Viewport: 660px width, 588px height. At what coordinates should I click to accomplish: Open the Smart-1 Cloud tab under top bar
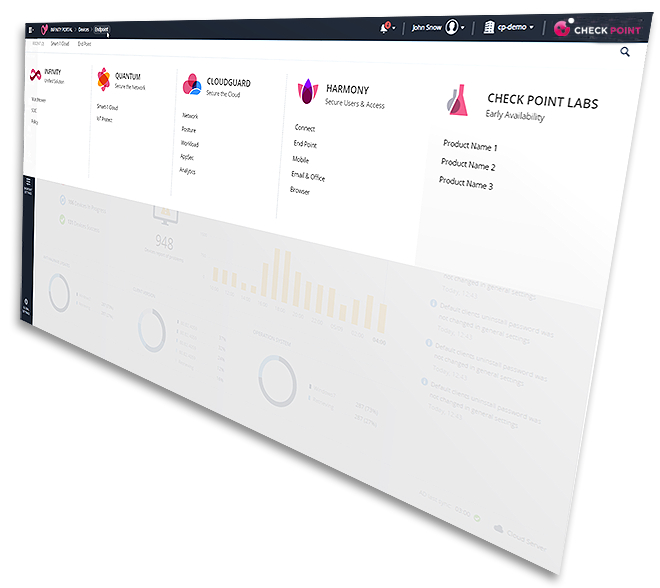tap(60, 43)
